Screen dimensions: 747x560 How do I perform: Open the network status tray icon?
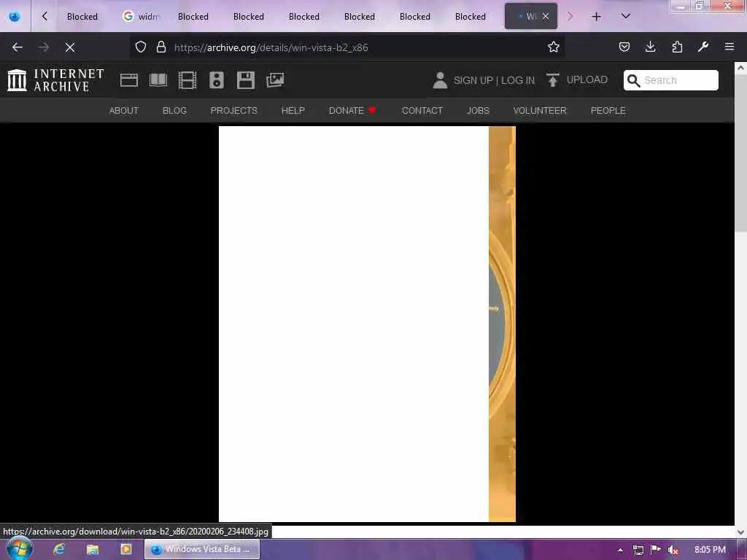[638, 550]
